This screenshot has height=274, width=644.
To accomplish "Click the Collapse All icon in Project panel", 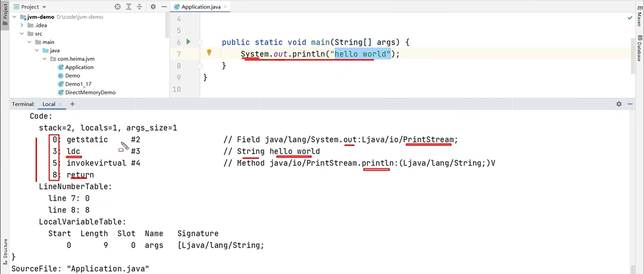I will click(x=139, y=7).
